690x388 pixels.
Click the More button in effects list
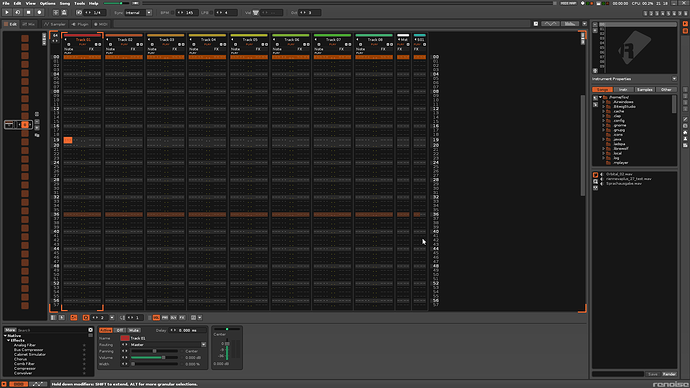click(x=10, y=330)
